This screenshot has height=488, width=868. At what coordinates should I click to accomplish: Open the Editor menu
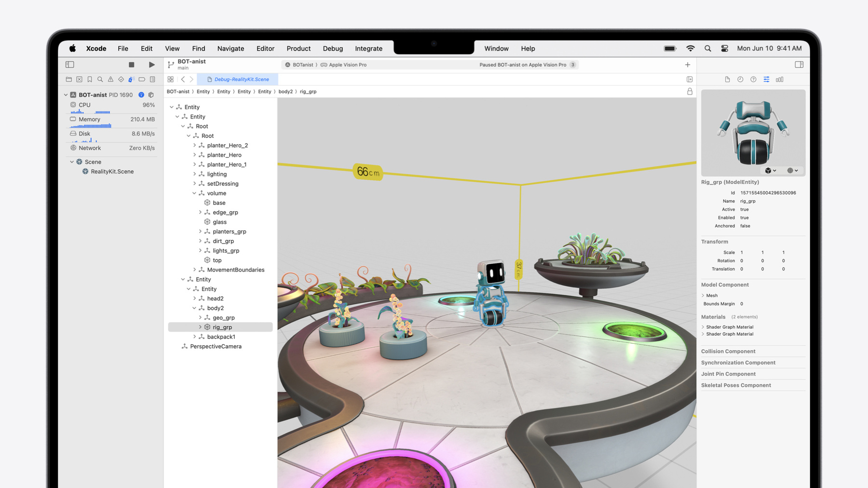click(x=265, y=49)
